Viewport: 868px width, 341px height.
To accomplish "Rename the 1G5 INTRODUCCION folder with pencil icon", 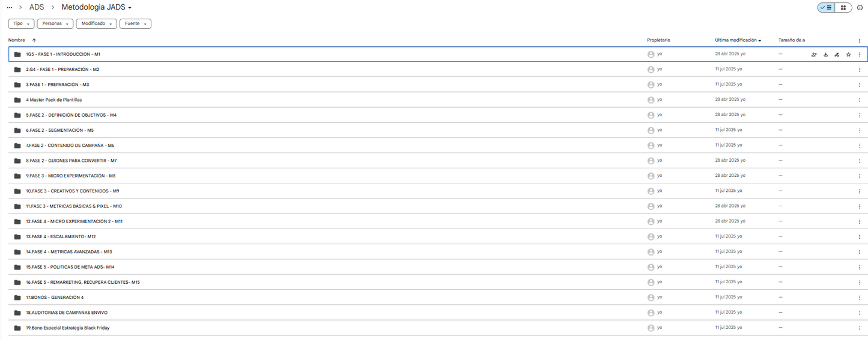I will coord(837,55).
